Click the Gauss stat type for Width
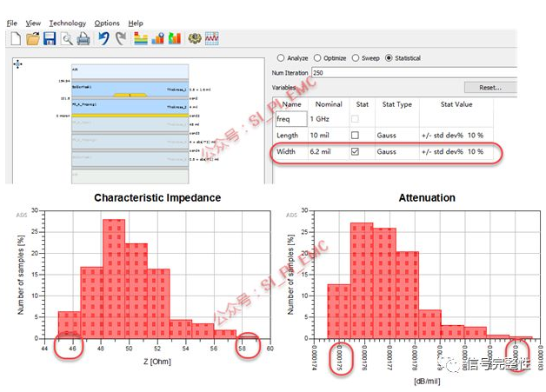546x392 pixels. click(386, 151)
